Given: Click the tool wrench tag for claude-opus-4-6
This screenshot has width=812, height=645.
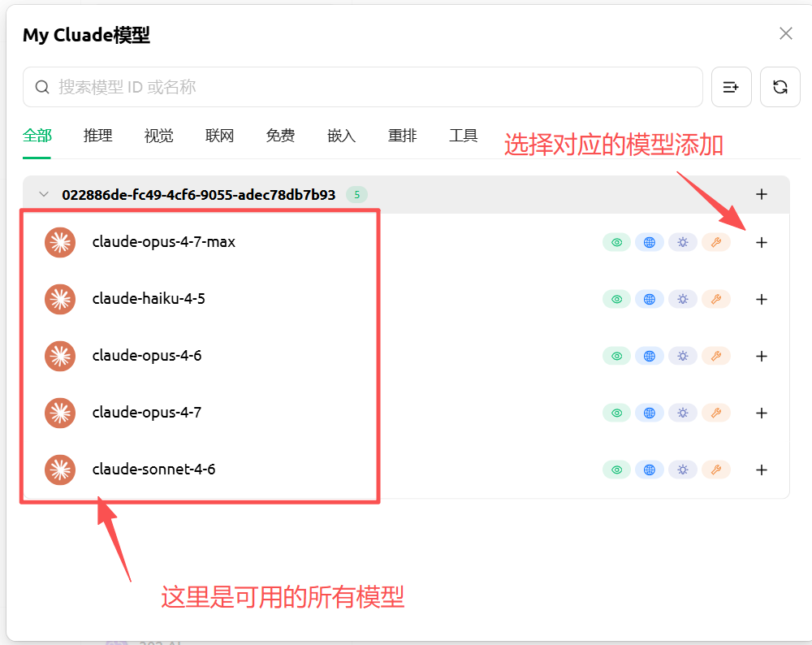Looking at the screenshot, I should click(x=716, y=357).
